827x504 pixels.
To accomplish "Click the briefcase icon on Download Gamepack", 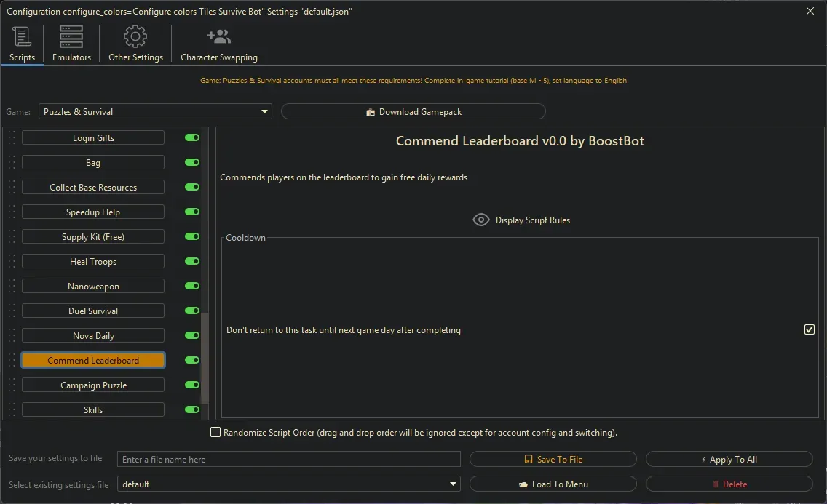I will pyautogui.click(x=370, y=111).
